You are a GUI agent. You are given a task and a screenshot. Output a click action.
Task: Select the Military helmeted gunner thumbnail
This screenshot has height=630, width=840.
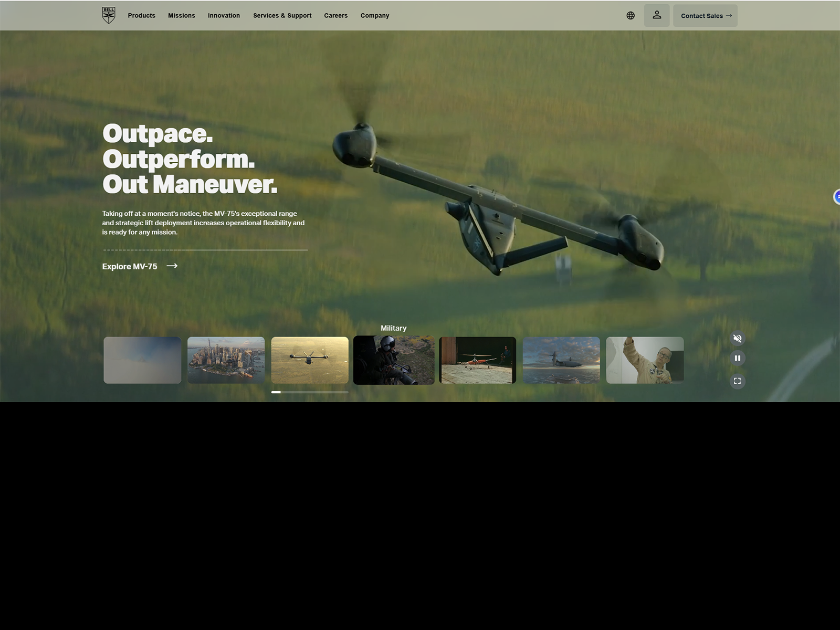click(x=394, y=360)
